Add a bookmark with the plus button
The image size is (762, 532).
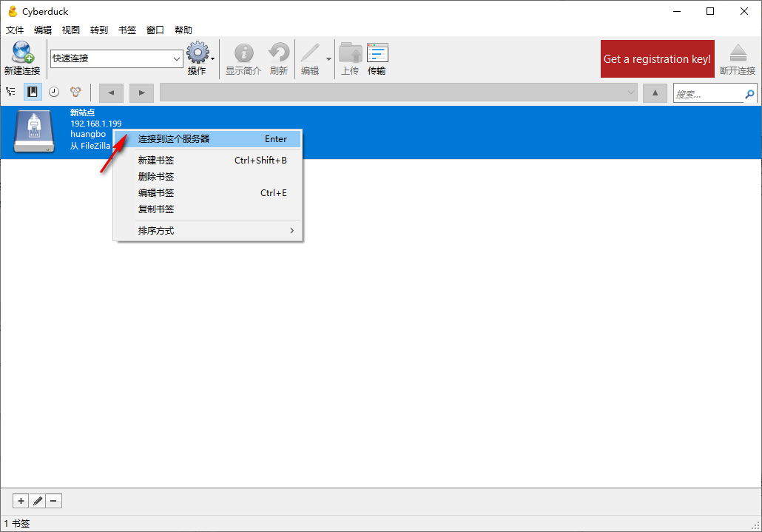tap(21, 501)
